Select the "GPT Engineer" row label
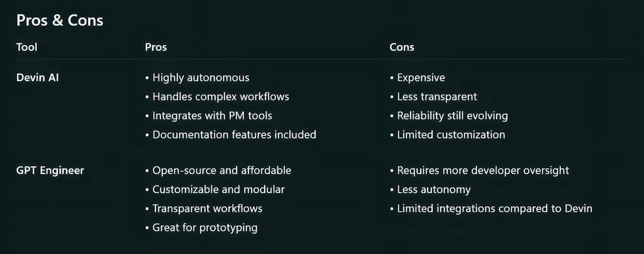644x254 pixels. point(50,170)
